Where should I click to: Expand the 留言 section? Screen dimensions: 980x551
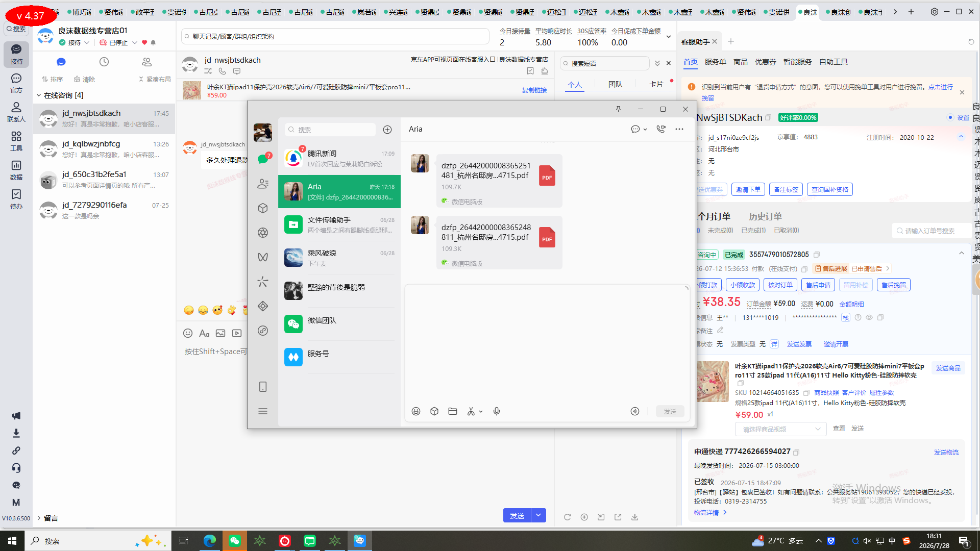39,518
